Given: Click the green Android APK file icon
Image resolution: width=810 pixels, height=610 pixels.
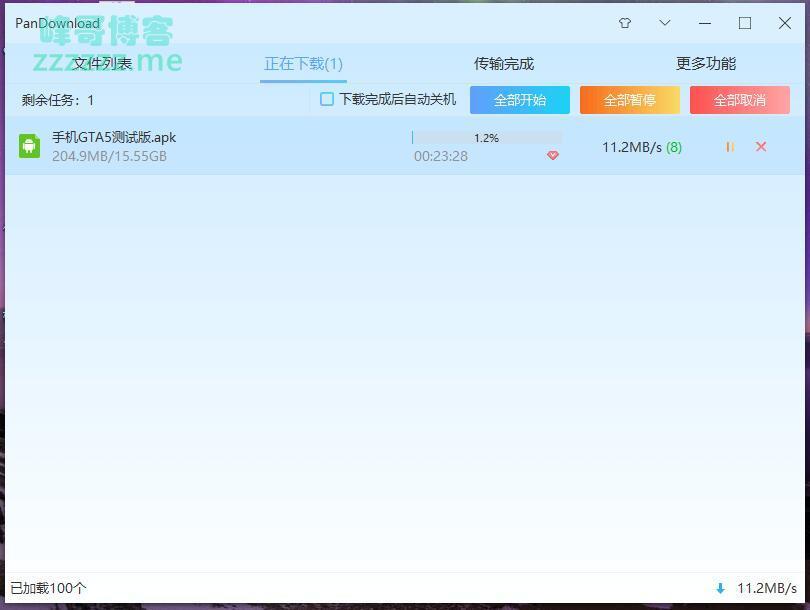Looking at the screenshot, I should click(x=29, y=146).
